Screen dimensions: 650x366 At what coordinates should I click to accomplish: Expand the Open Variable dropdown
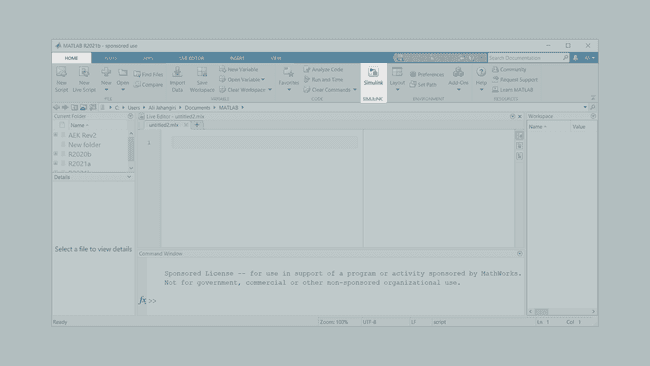click(x=263, y=79)
